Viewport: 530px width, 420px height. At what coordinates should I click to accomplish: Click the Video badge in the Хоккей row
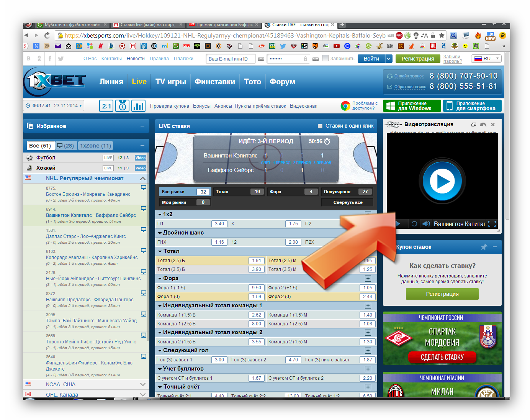141,168
